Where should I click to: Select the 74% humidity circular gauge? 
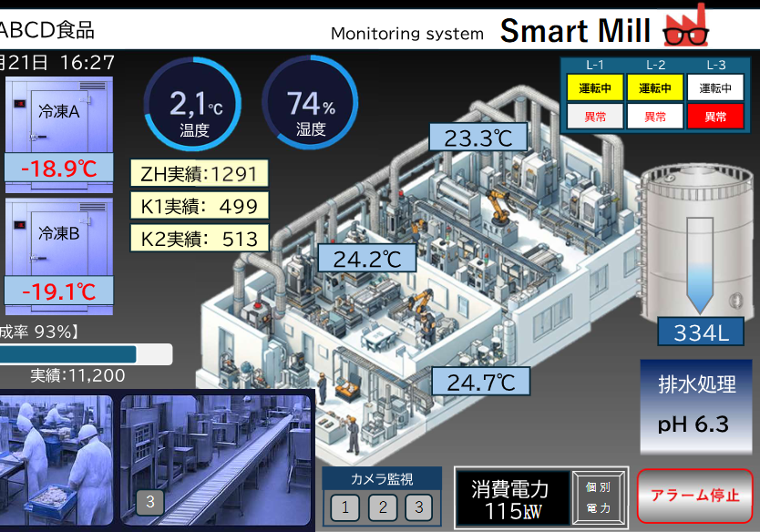click(x=310, y=103)
